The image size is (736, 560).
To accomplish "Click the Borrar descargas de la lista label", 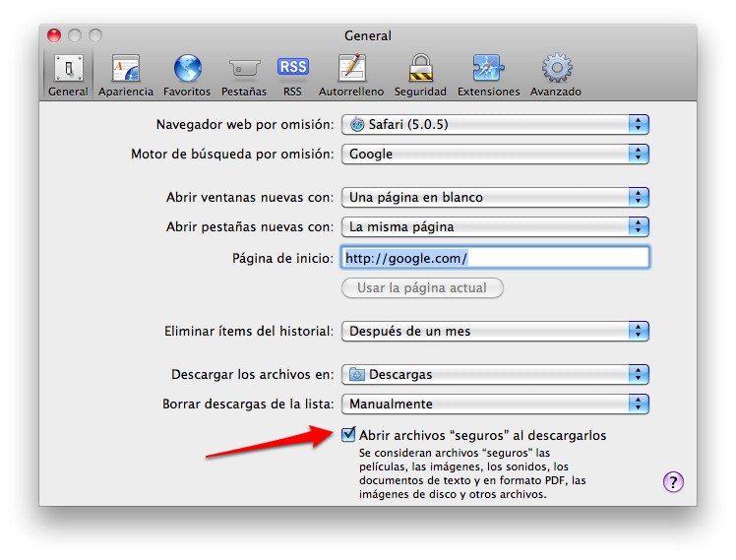I will (248, 404).
